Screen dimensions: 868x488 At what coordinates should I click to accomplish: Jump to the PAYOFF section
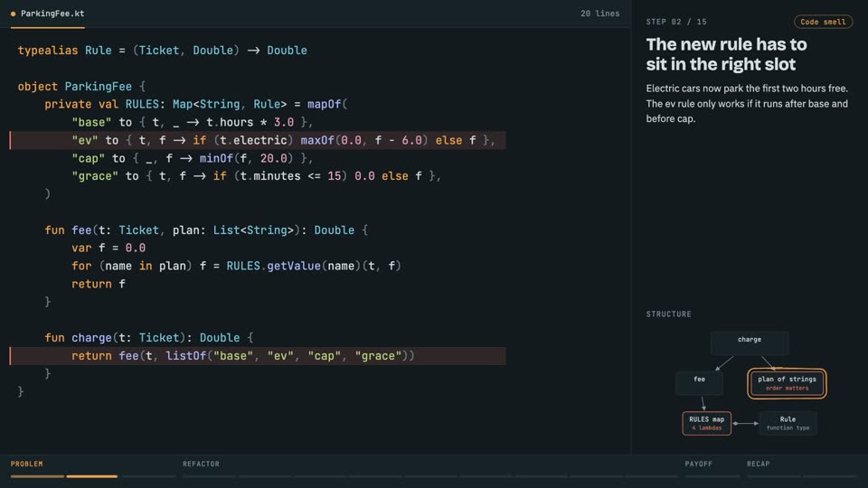tap(699, 464)
